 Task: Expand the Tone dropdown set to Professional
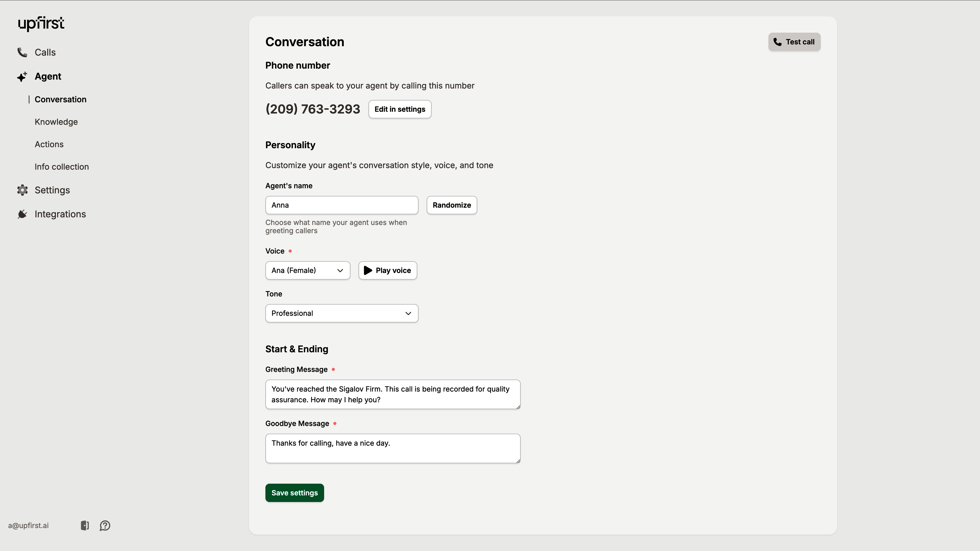(341, 313)
